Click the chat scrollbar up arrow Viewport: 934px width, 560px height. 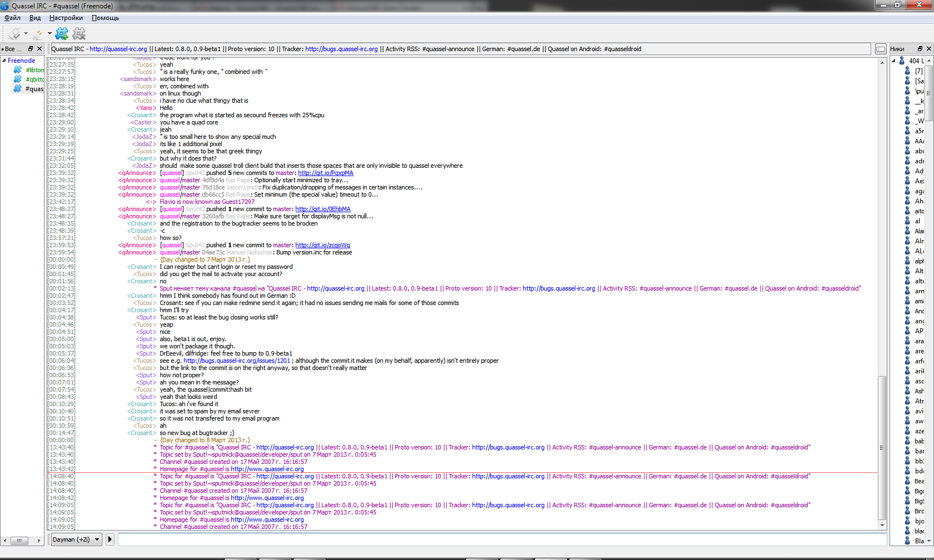tap(882, 62)
